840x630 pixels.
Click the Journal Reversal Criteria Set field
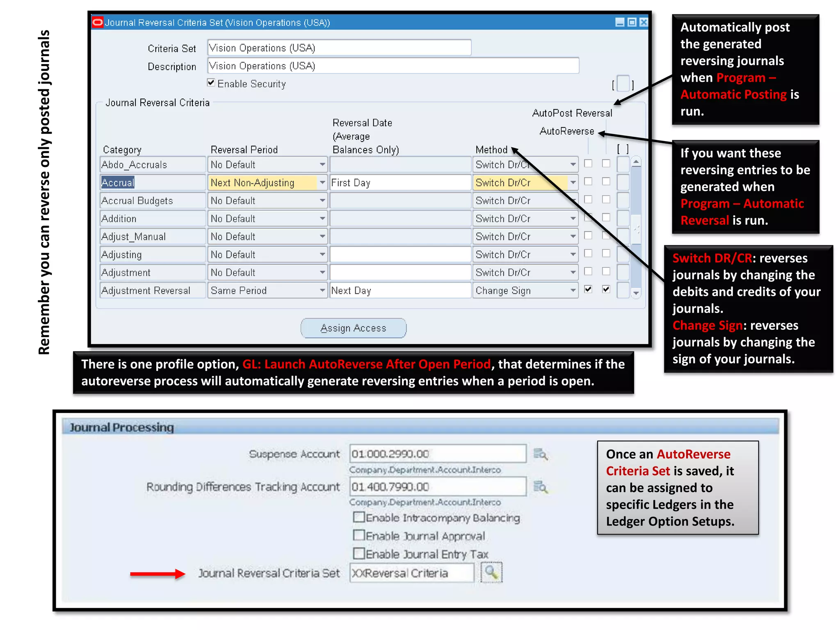coord(412,573)
